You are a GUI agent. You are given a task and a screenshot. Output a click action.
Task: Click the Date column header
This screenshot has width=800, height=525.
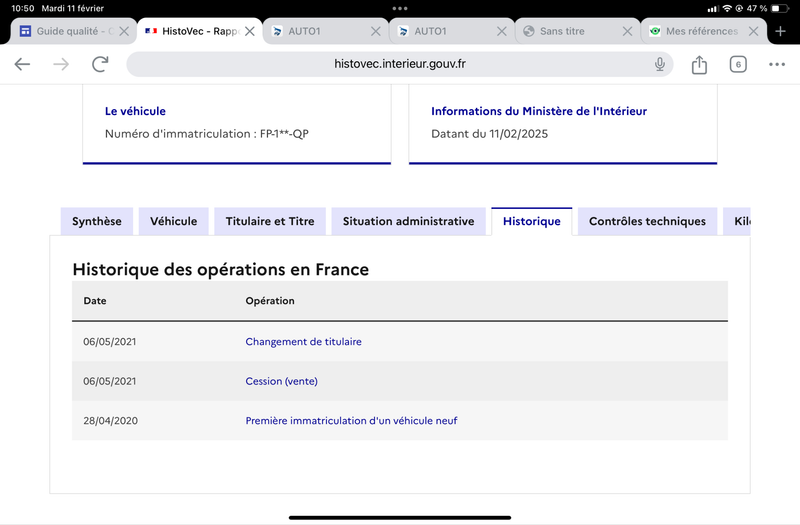coord(95,301)
